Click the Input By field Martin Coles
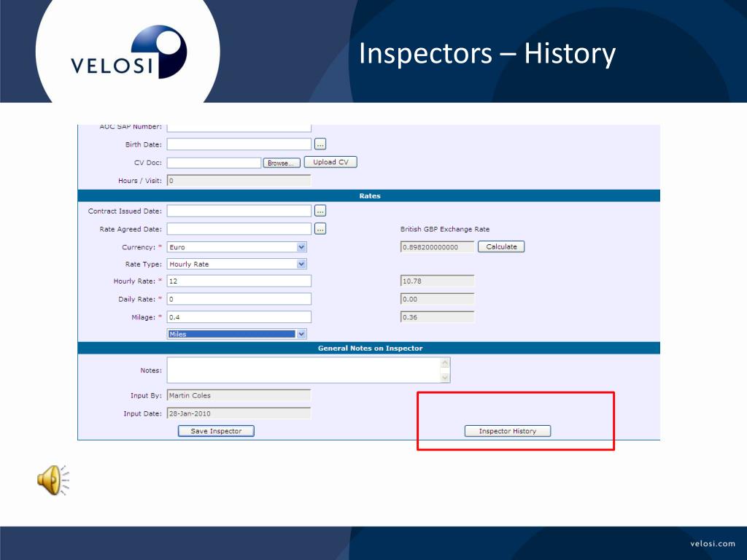Screen dimensions: 747x560 239,395
